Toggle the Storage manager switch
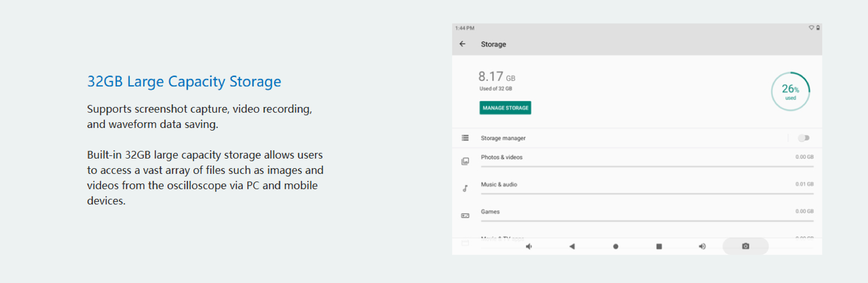 coord(804,138)
